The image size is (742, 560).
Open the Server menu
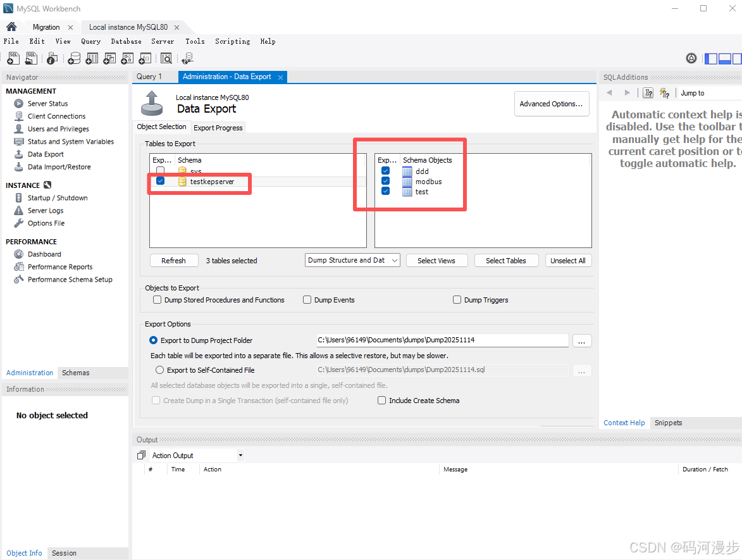(x=163, y=41)
